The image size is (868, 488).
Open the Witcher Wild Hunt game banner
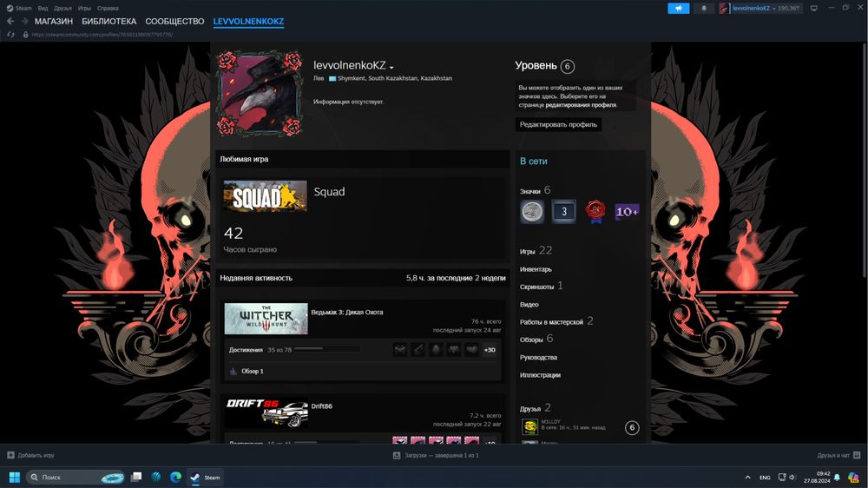point(266,319)
